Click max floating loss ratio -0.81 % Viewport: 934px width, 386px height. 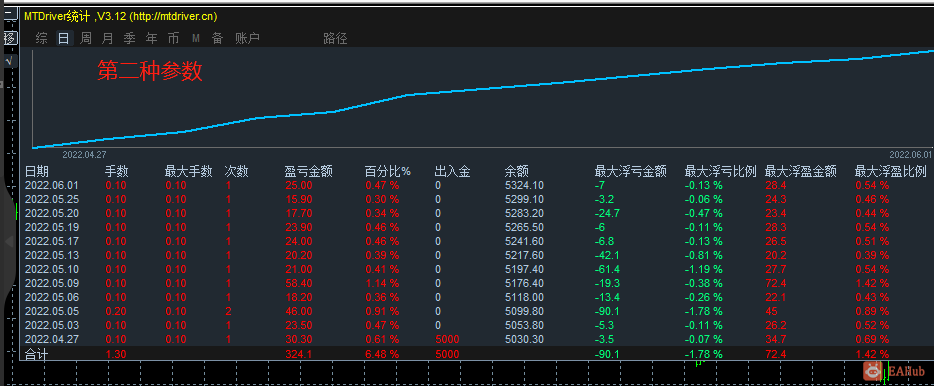coord(703,255)
